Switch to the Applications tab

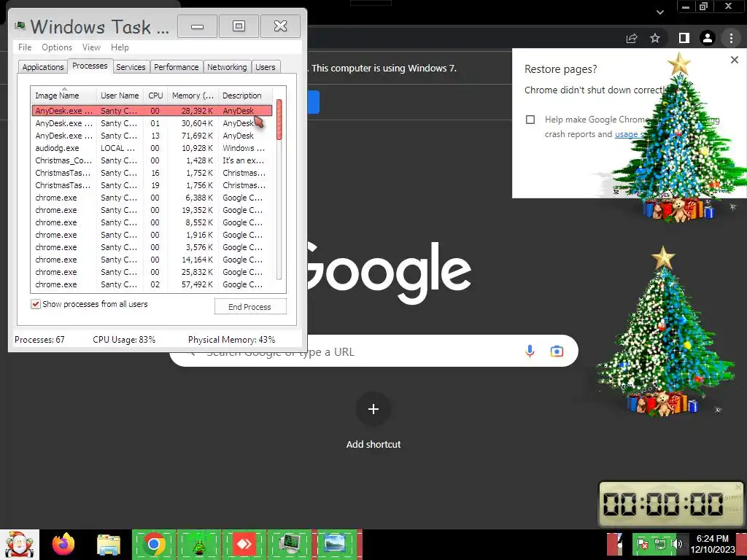click(43, 67)
